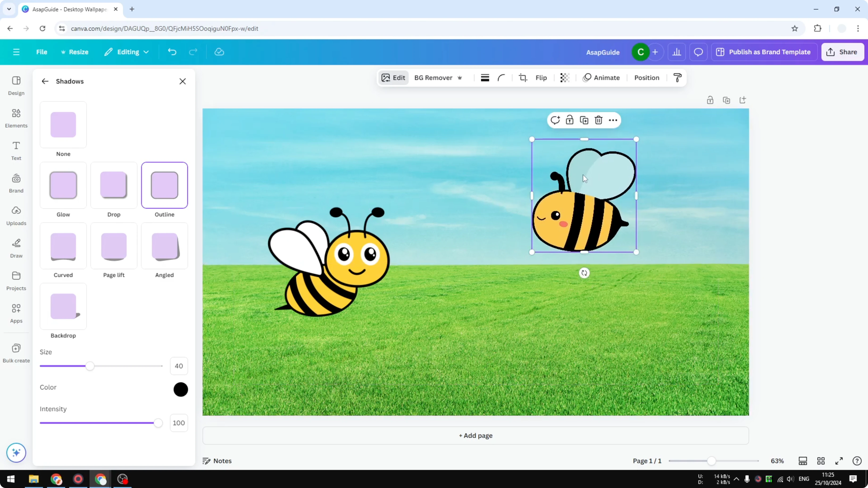Open the Transparency settings
Viewport: 868px width, 488px height.
pos(564,78)
